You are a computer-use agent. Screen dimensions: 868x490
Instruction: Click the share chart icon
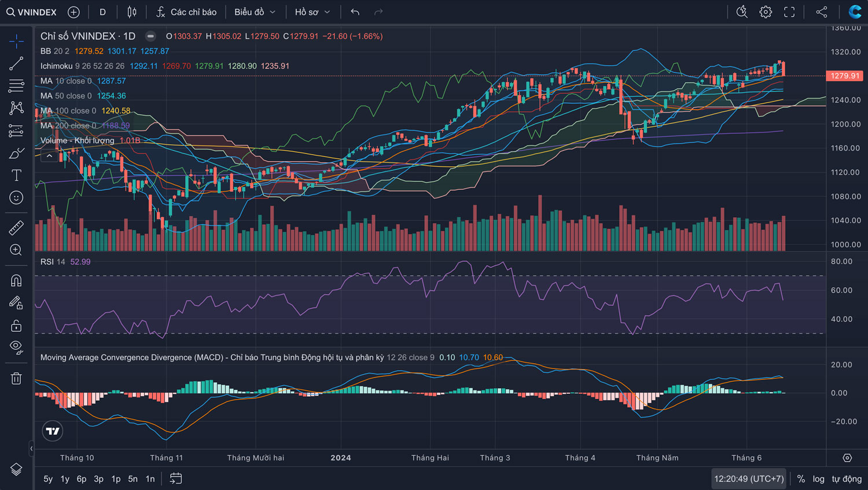tap(821, 12)
